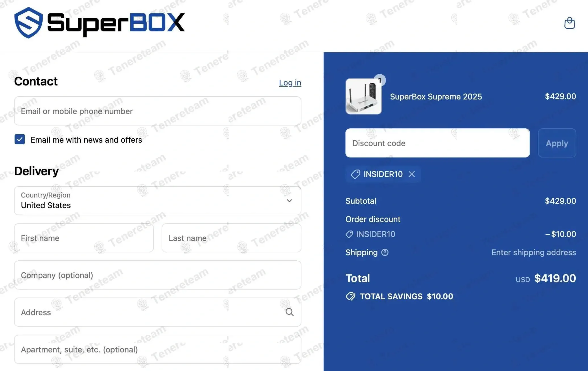Click the SuperBox Supreme 2025 product thumbnail
This screenshot has height=371, width=588.
pyautogui.click(x=363, y=97)
